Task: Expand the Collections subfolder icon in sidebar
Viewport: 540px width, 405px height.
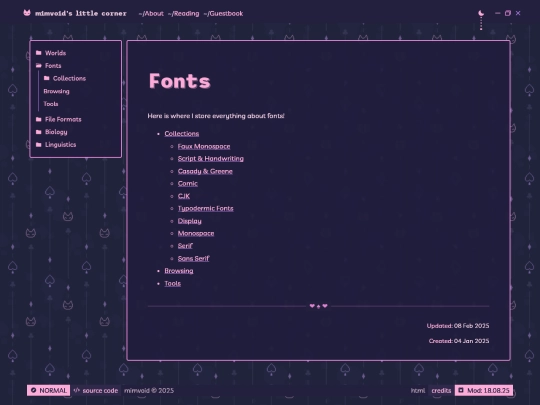Action: (46, 78)
